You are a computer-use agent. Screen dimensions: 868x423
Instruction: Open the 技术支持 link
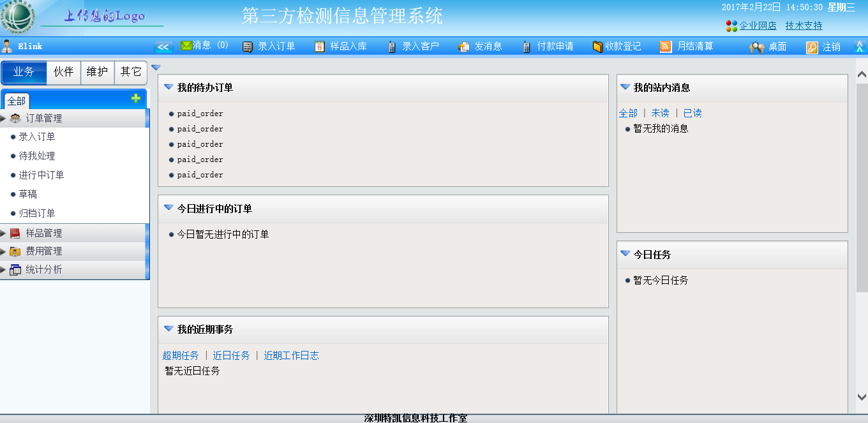tap(804, 26)
